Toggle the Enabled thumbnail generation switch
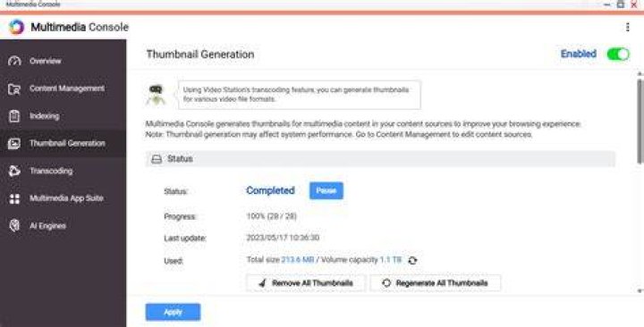This screenshot has width=644, height=327. pyautogui.click(x=618, y=54)
